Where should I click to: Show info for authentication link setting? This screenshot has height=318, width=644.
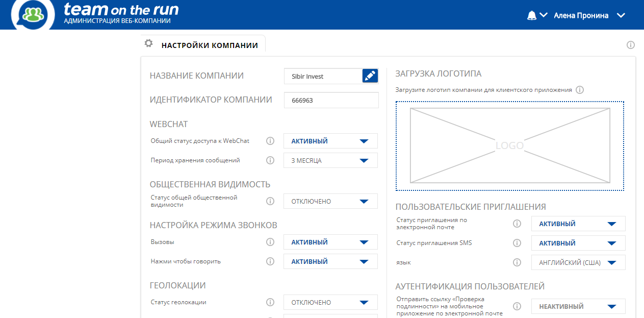point(517,306)
